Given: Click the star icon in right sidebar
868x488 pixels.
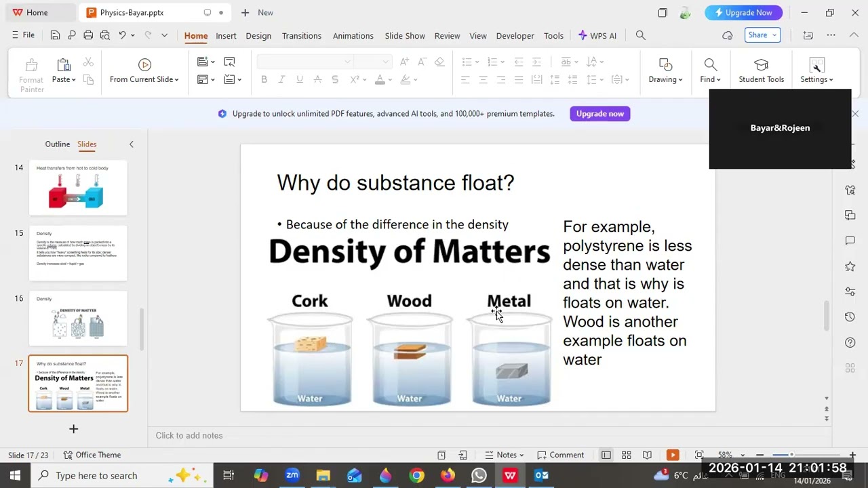Looking at the screenshot, I should pyautogui.click(x=850, y=266).
